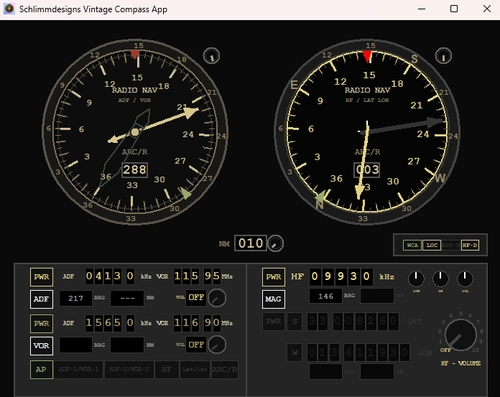Click the green triangle bug on left compass

185,193
